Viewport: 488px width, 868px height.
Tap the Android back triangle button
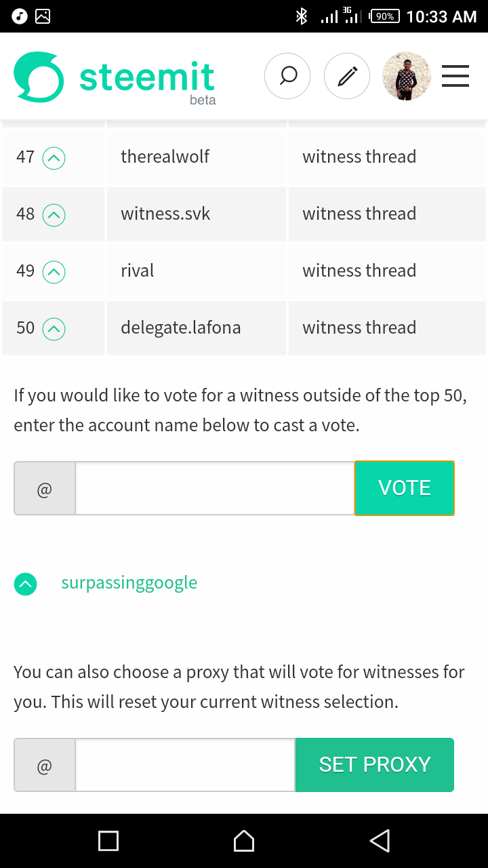[x=380, y=841]
